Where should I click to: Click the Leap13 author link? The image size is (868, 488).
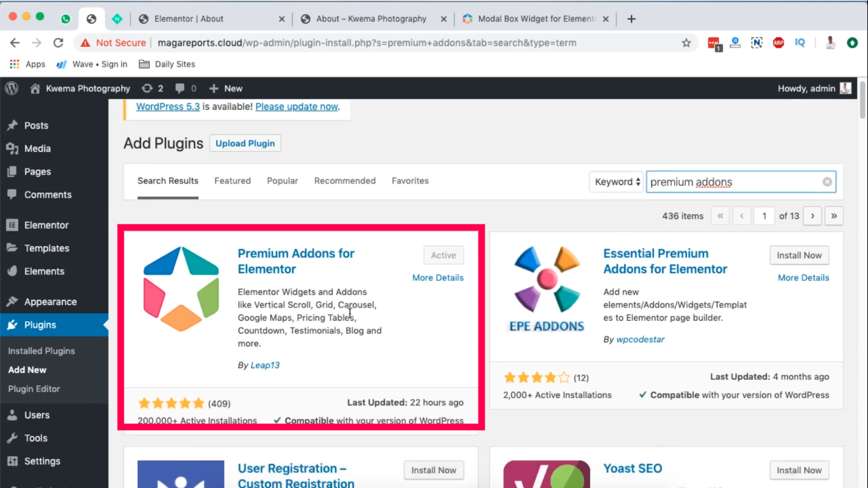coord(265,365)
